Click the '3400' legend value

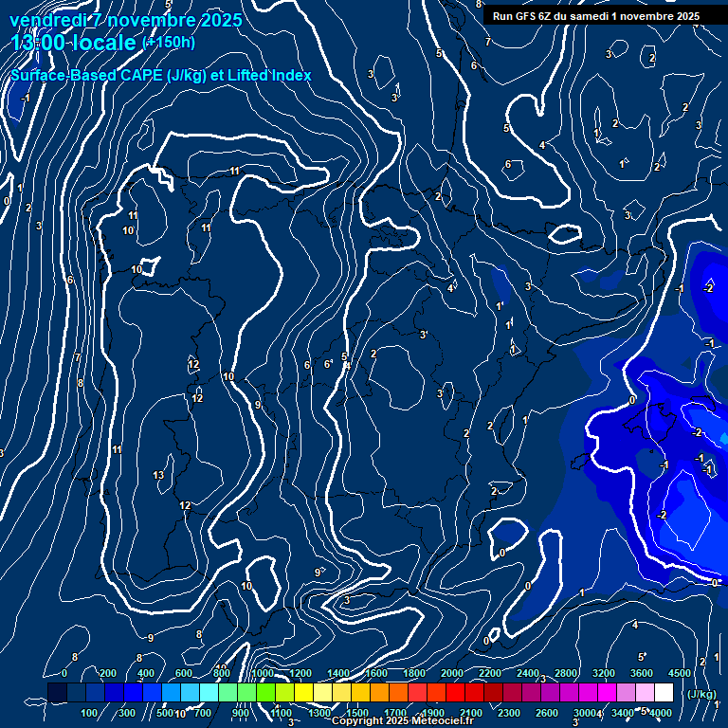coord(622,713)
